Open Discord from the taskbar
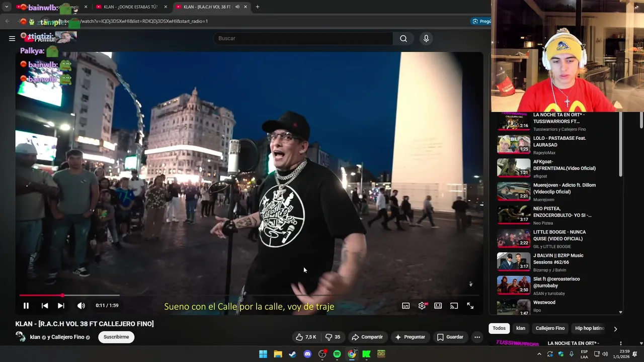This screenshot has height=362, width=644. [x=307, y=354]
